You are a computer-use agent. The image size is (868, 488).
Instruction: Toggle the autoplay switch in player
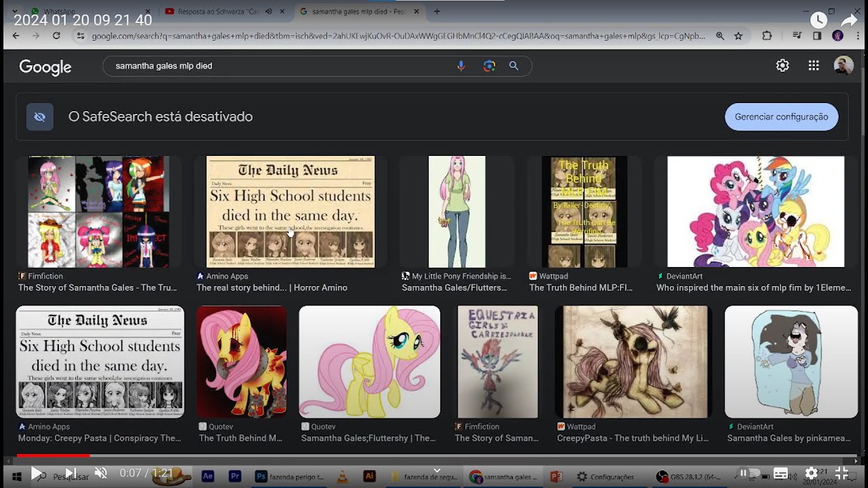750,473
